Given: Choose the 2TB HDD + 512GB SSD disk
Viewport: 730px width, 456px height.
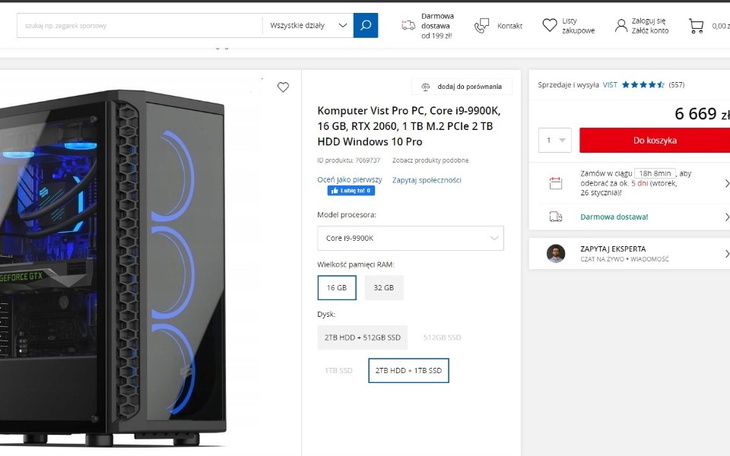Looking at the screenshot, I should (362, 338).
